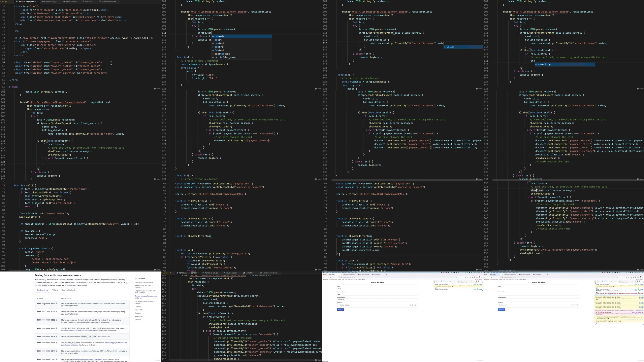Image resolution: width=644 pixels, height=362 pixels.
Task: Clear console in devtools of filled-form browser
Action: 434,283
